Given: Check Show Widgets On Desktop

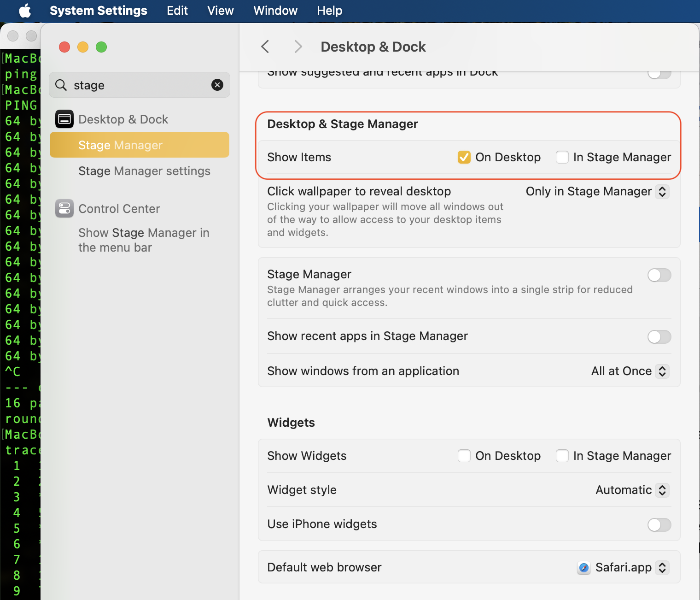Looking at the screenshot, I should pyautogui.click(x=464, y=456).
